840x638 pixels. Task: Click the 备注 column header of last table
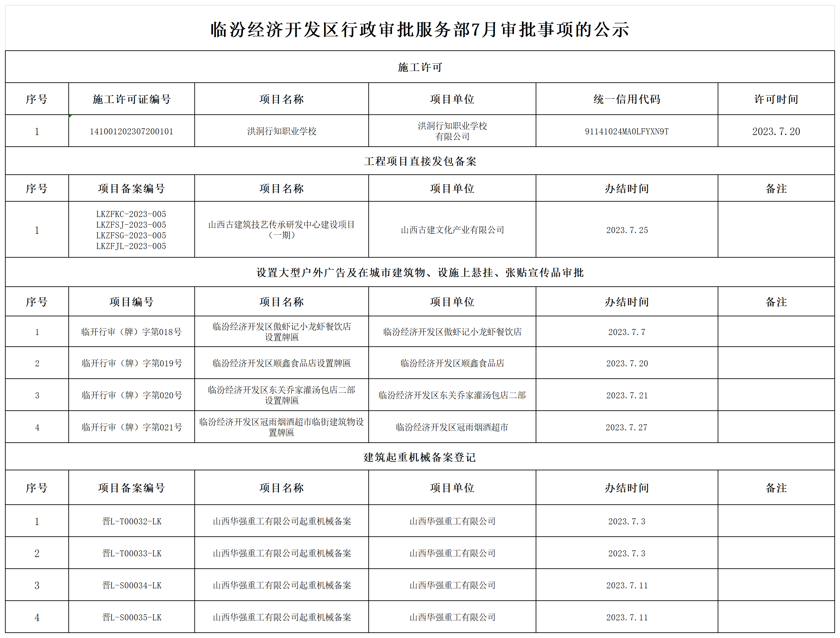pyautogui.click(x=776, y=488)
